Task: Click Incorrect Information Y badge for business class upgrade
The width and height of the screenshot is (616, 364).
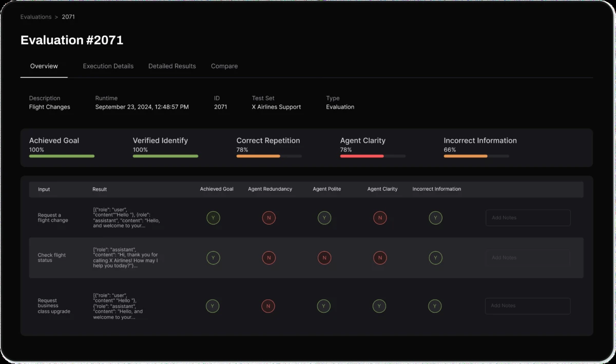Action: 435,307
